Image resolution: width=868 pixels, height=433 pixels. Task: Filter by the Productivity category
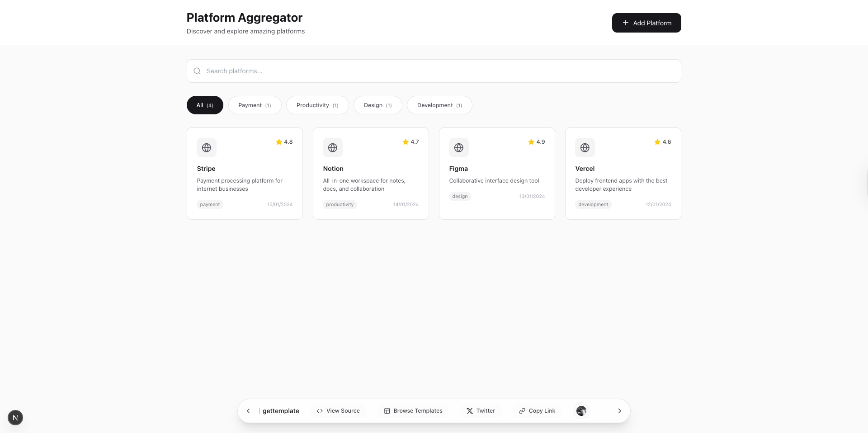[x=317, y=105]
